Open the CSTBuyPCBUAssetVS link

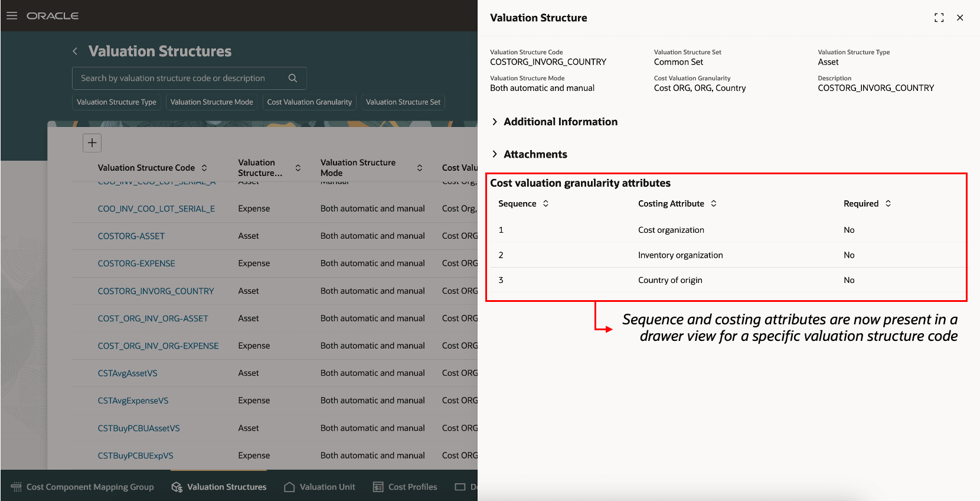click(x=139, y=428)
